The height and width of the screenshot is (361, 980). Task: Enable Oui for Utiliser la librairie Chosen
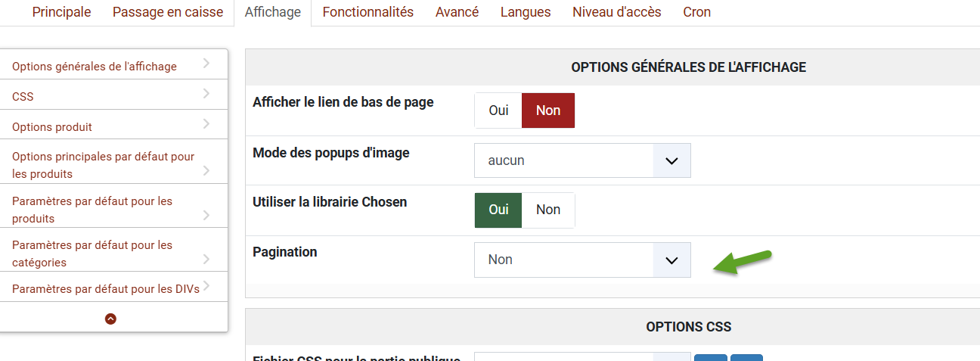498,210
